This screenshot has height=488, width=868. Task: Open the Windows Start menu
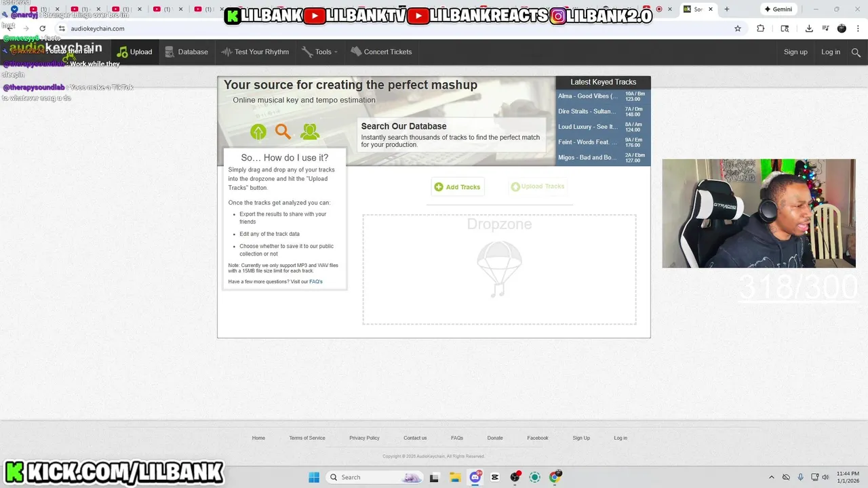314,477
